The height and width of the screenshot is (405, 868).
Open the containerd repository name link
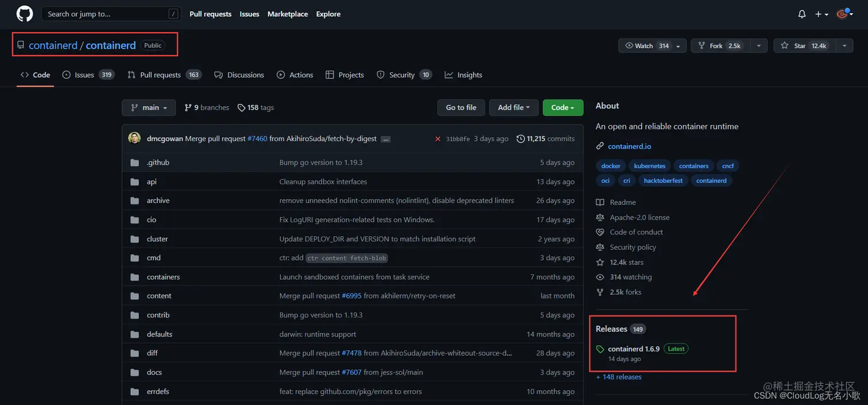pos(111,45)
